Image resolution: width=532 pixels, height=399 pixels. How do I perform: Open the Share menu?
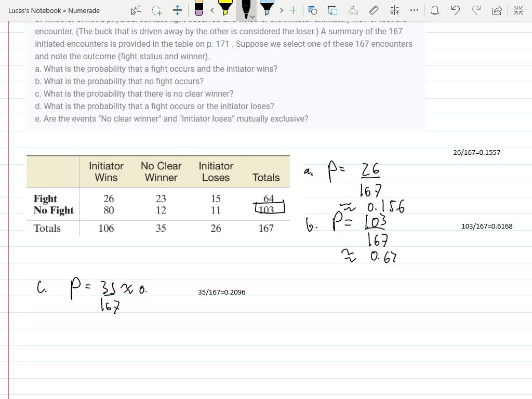[x=497, y=10]
